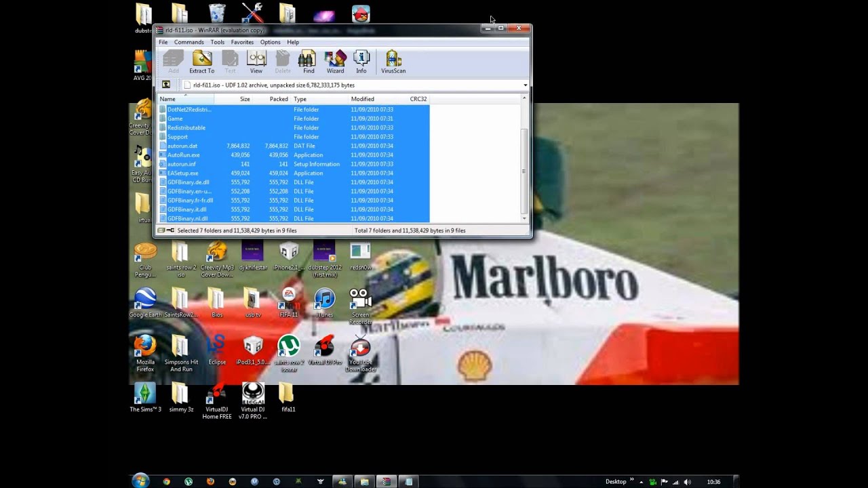Show archive Info via toolbar icon

coord(361,62)
